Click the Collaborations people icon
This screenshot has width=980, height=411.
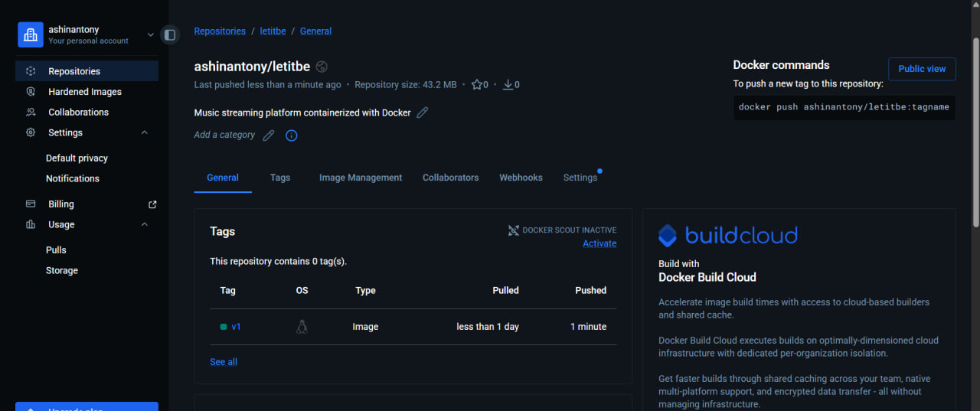point(31,112)
